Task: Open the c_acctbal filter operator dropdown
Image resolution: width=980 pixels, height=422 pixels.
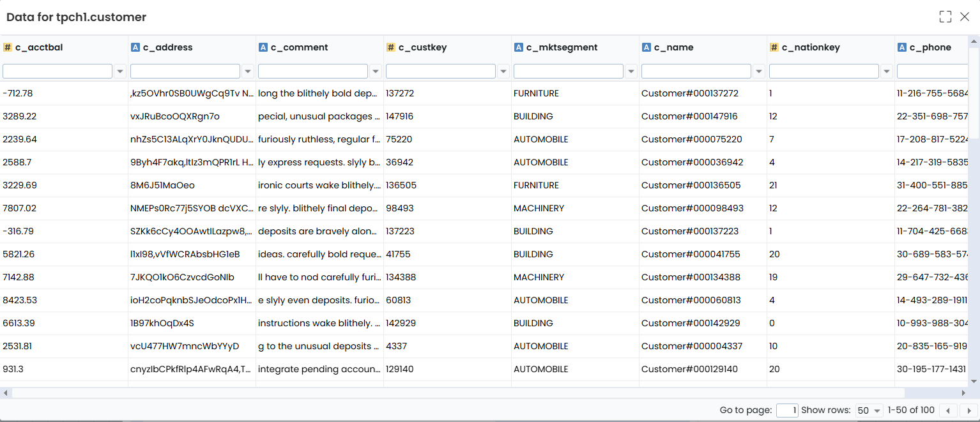Action: coord(120,72)
